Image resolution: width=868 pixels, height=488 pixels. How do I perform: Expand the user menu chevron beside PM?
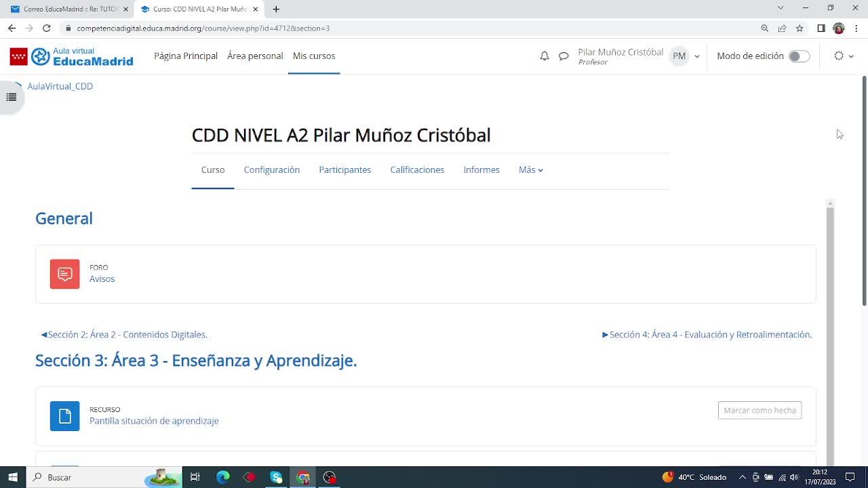pos(697,57)
